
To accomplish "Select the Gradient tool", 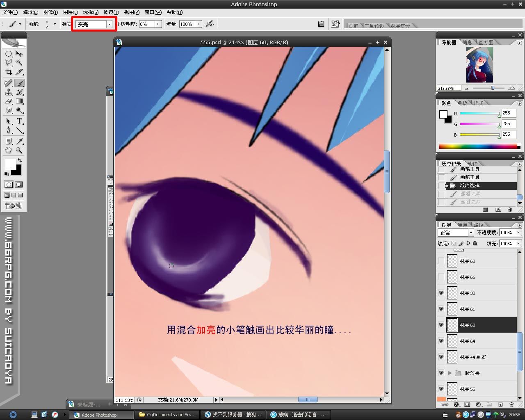I will click(19, 101).
